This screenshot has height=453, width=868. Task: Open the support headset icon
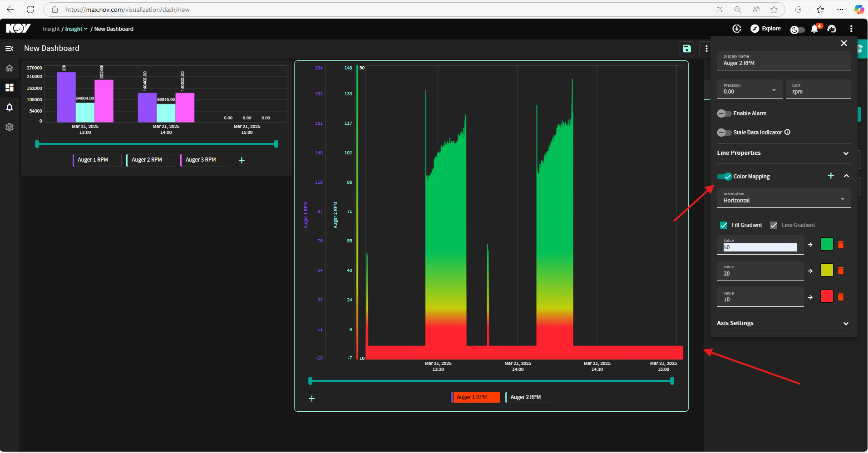click(832, 29)
